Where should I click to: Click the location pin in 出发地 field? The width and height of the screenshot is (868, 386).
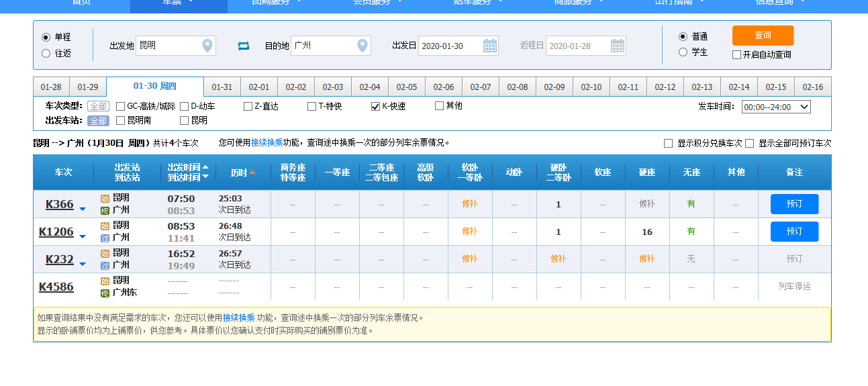pos(207,46)
